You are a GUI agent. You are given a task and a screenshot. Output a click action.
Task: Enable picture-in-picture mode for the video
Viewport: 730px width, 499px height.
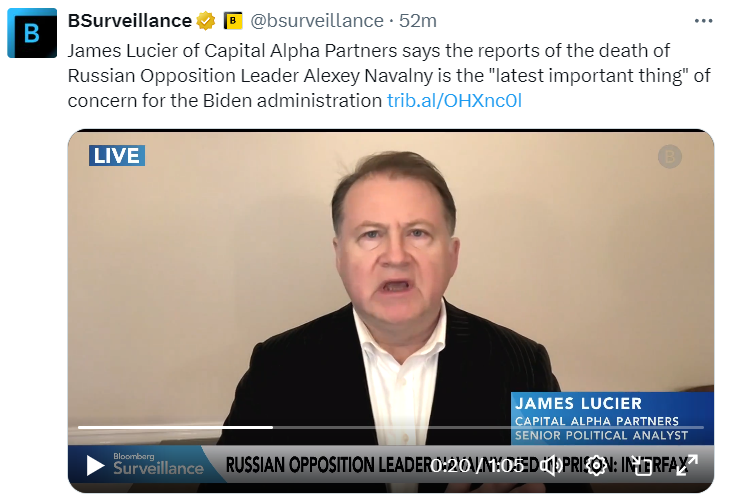point(641,465)
